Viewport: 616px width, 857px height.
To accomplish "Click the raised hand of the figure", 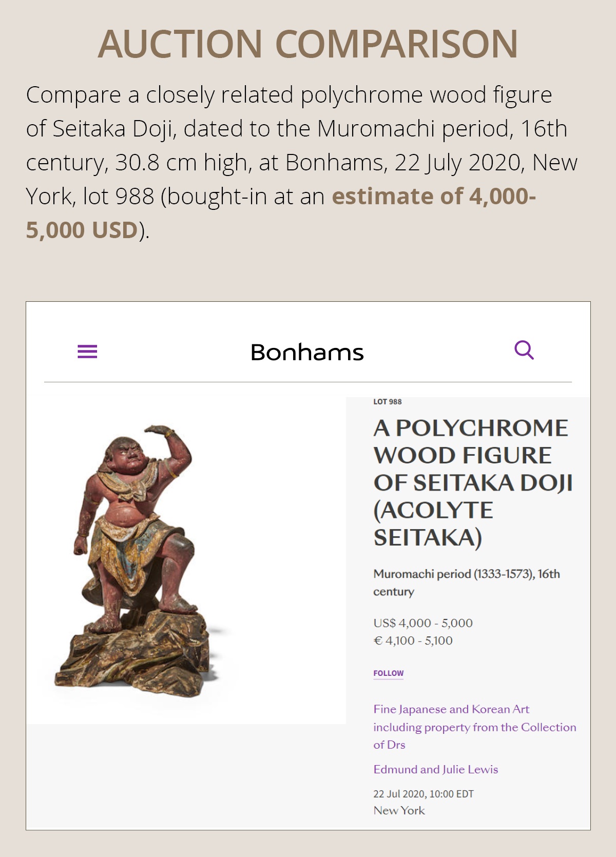I will point(160,430).
